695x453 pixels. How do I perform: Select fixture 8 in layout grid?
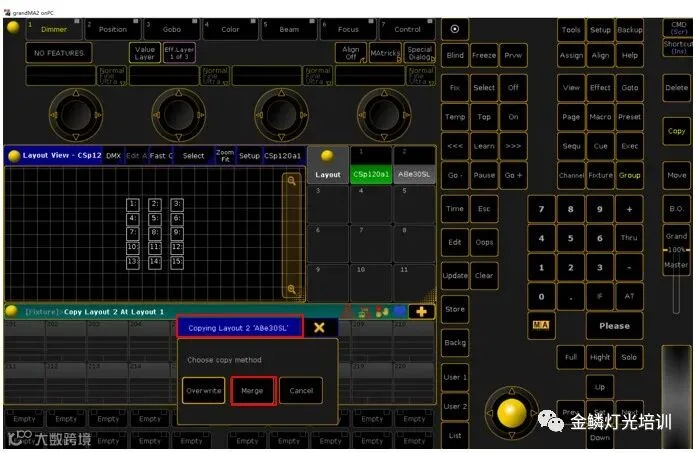click(155, 233)
